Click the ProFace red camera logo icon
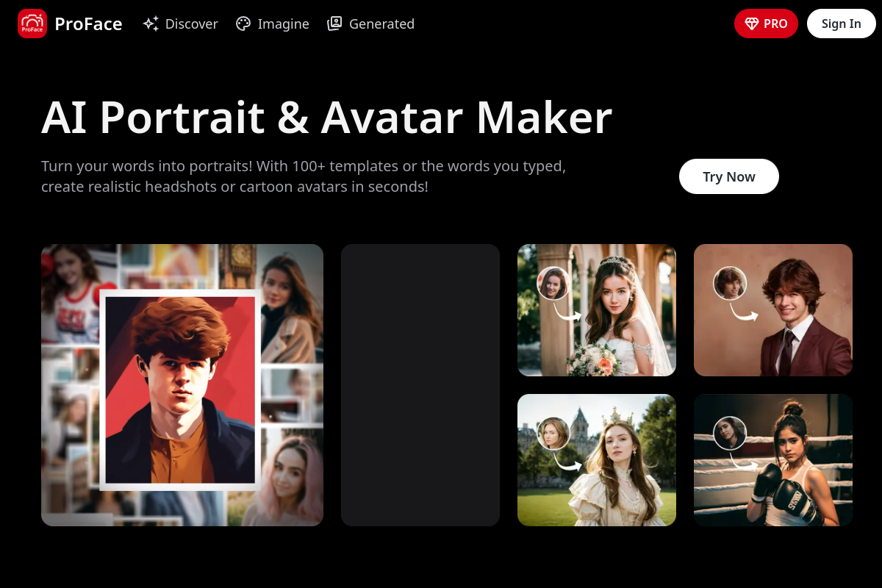The width and height of the screenshot is (882, 588). (x=32, y=24)
